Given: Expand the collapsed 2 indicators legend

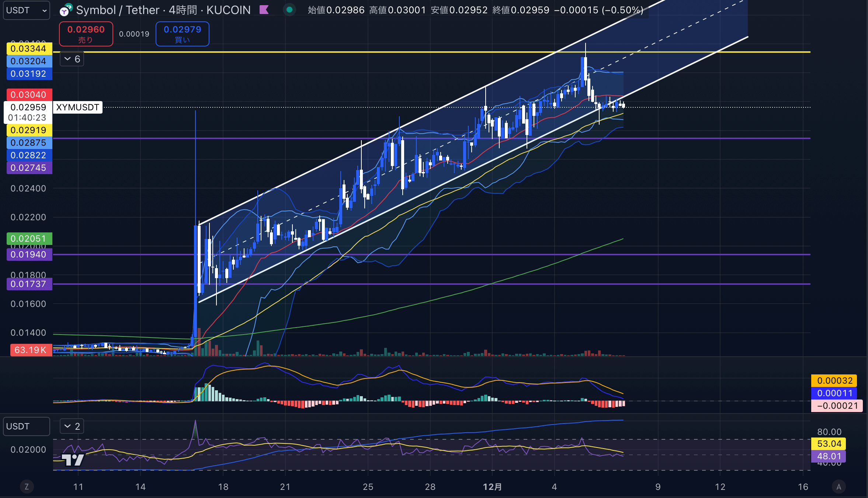Looking at the screenshot, I should click(72, 426).
